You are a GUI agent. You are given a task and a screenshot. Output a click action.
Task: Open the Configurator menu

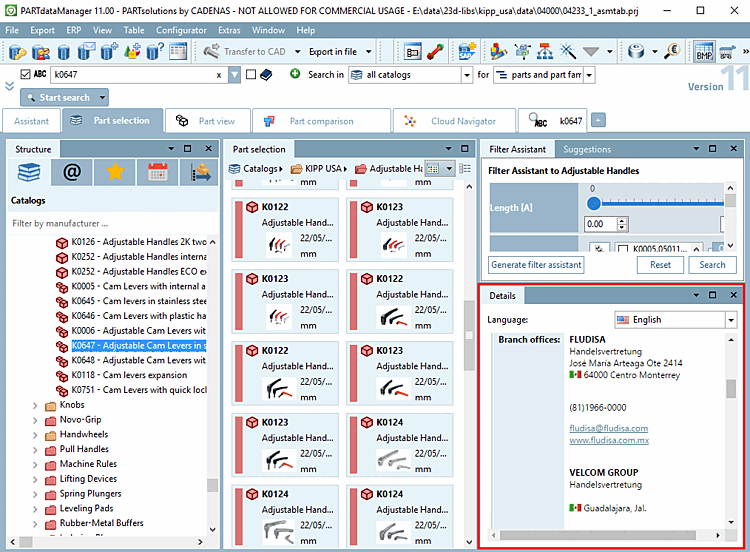(x=181, y=30)
